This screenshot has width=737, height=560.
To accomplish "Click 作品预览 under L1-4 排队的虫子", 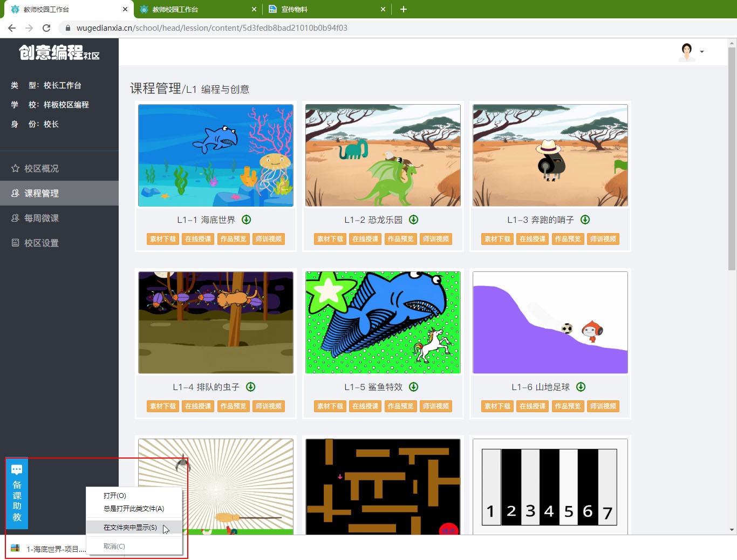I will pos(233,406).
